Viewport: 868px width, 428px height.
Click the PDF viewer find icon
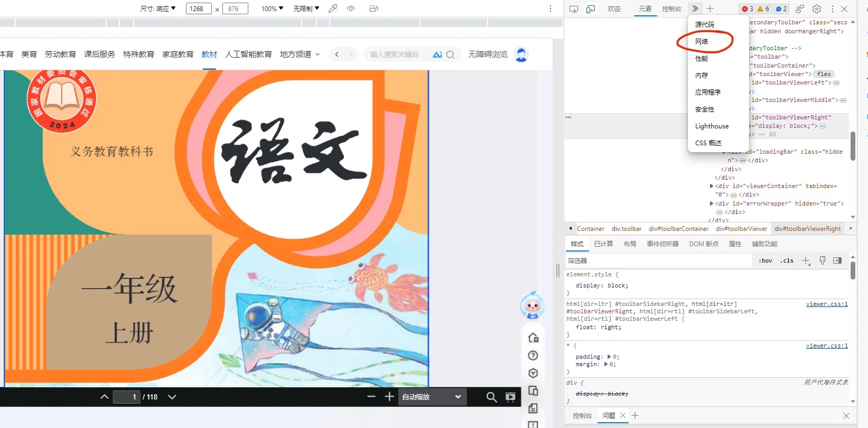491,397
